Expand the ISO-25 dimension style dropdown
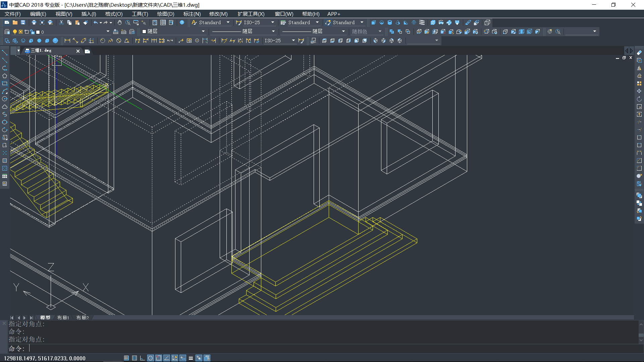Screen dimensions: 644x362 (272, 22)
